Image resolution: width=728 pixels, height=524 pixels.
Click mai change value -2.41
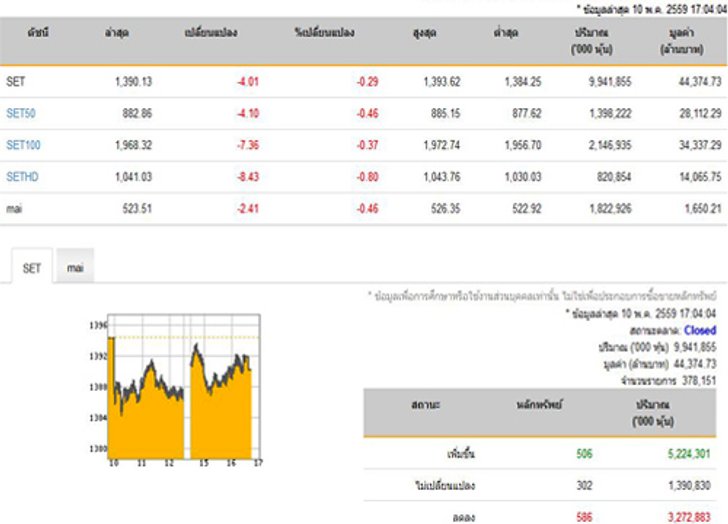click(248, 209)
